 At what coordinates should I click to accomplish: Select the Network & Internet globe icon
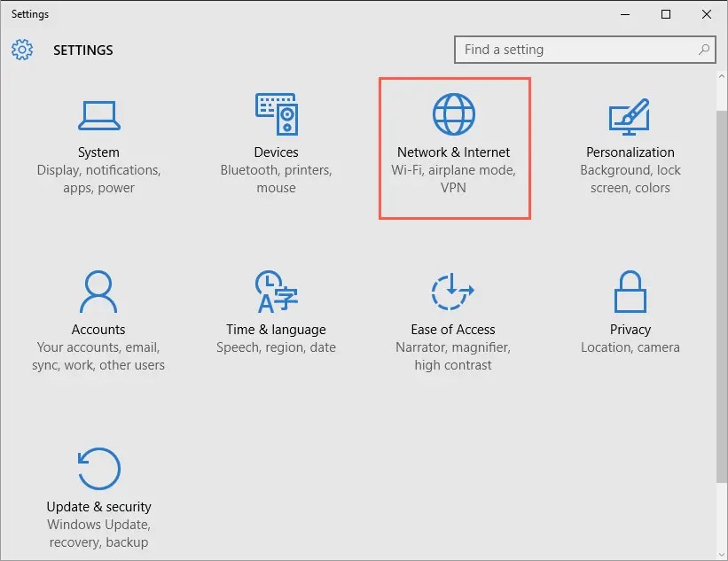coord(453,113)
